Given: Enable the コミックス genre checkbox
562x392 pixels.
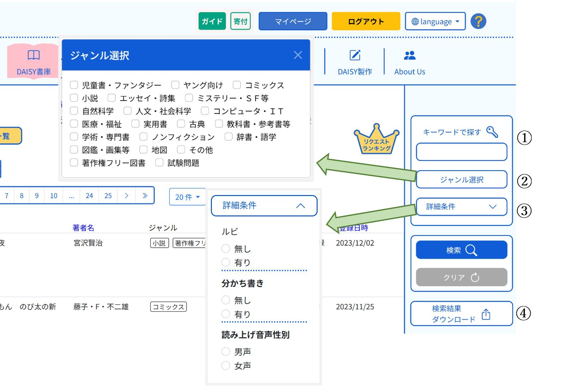Looking at the screenshot, I should point(237,85).
